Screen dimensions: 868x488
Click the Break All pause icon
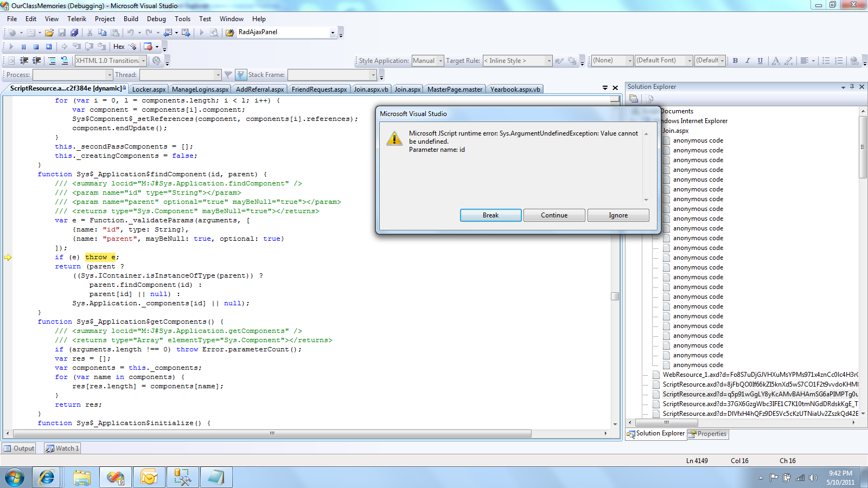[23, 47]
